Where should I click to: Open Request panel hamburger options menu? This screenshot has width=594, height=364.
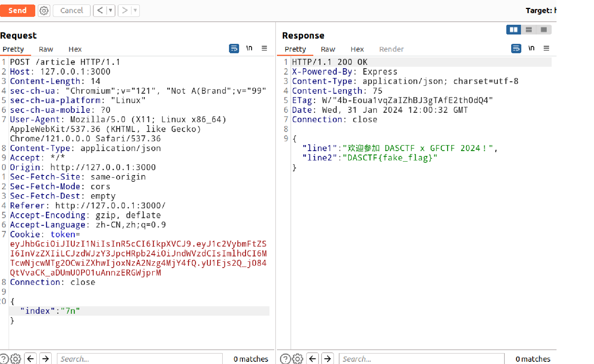click(x=264, y=48)
